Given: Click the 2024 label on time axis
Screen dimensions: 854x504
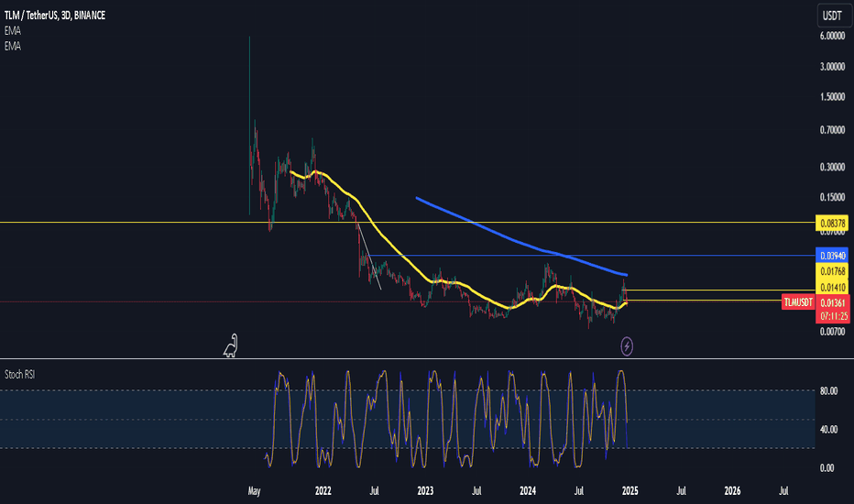Looking at the screenshot, I should (x=528, y=491).
